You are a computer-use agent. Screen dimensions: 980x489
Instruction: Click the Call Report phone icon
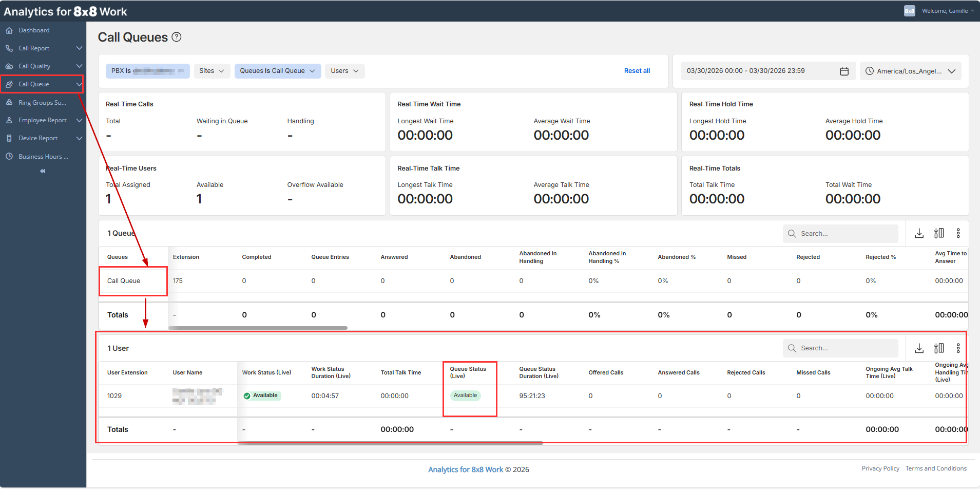tap(9, 48)
